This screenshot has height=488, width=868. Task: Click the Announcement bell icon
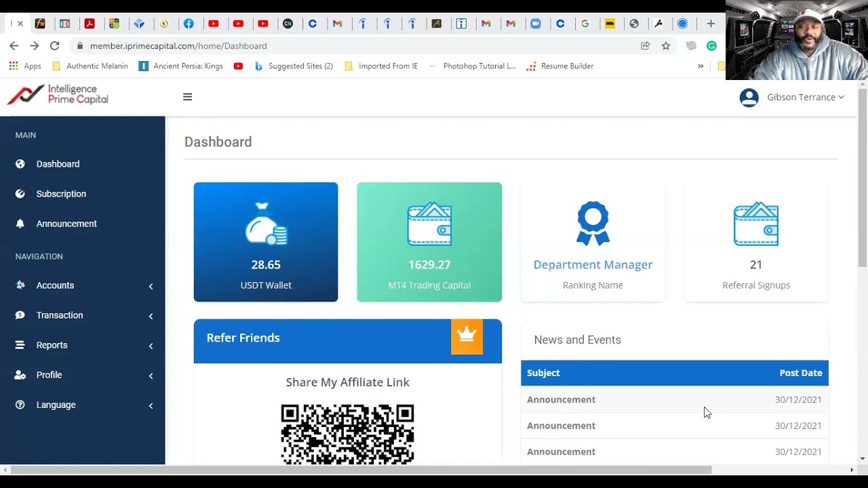pos(20,224)
